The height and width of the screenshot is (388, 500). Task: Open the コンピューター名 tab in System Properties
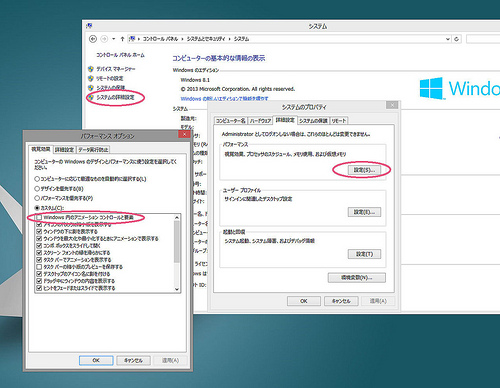[231, 121]
